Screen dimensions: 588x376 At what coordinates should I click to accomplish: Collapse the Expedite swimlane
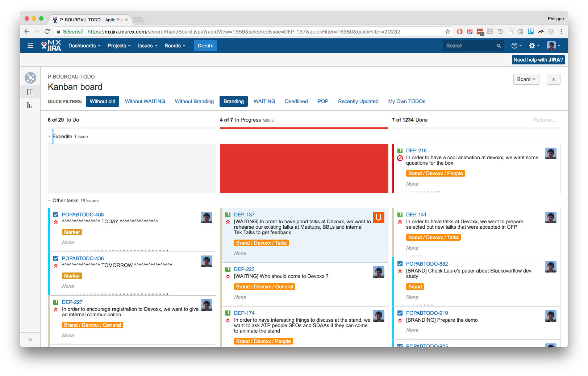tap(50, 136)
